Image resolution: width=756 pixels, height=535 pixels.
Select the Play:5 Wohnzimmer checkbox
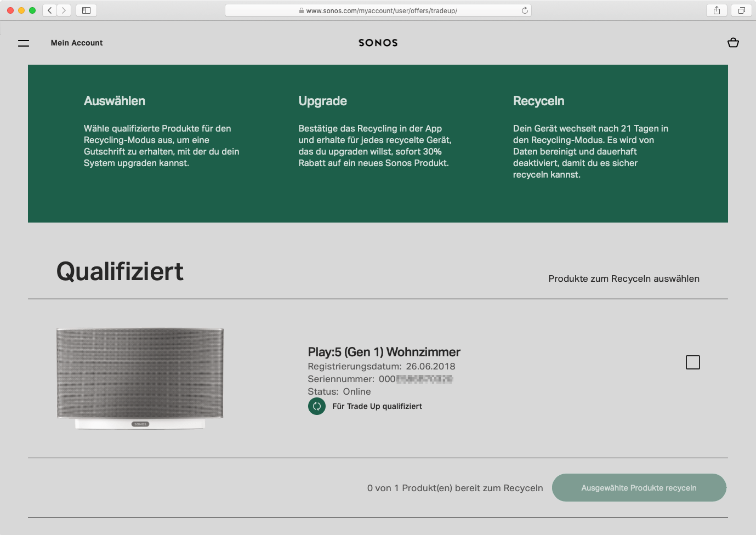[x=693, y=362]
